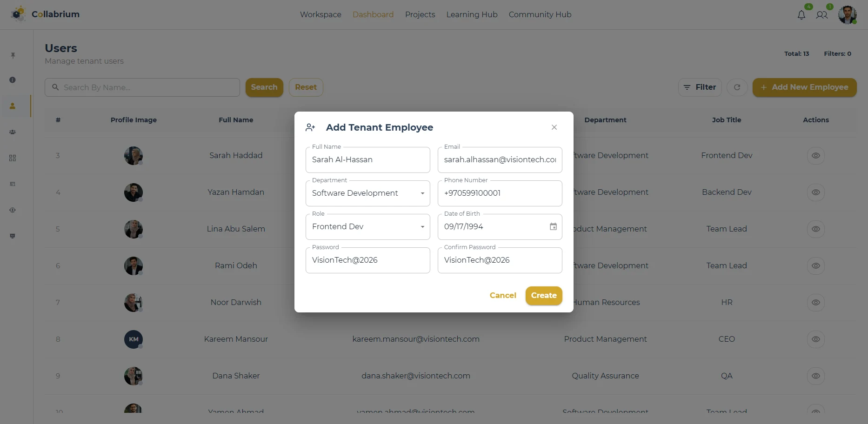This screenshot has width=868, height=424.
Task: Click the Reset button
Action: [x=306, y=87]
